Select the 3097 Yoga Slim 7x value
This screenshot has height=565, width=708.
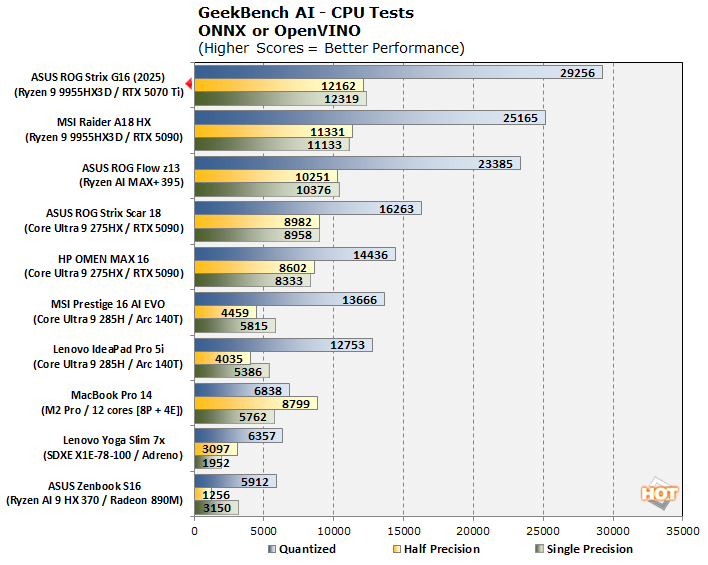coord(216,449)
